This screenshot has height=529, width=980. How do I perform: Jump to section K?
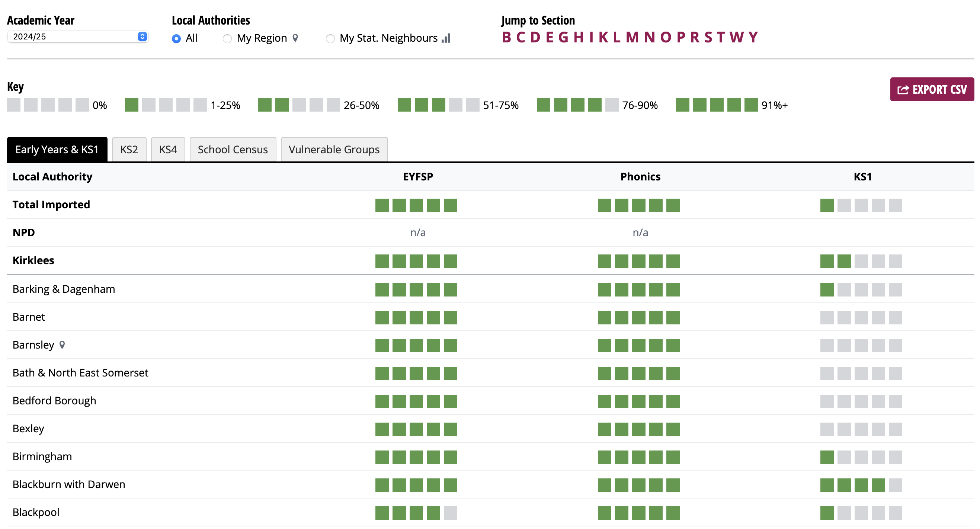[603, 37]
